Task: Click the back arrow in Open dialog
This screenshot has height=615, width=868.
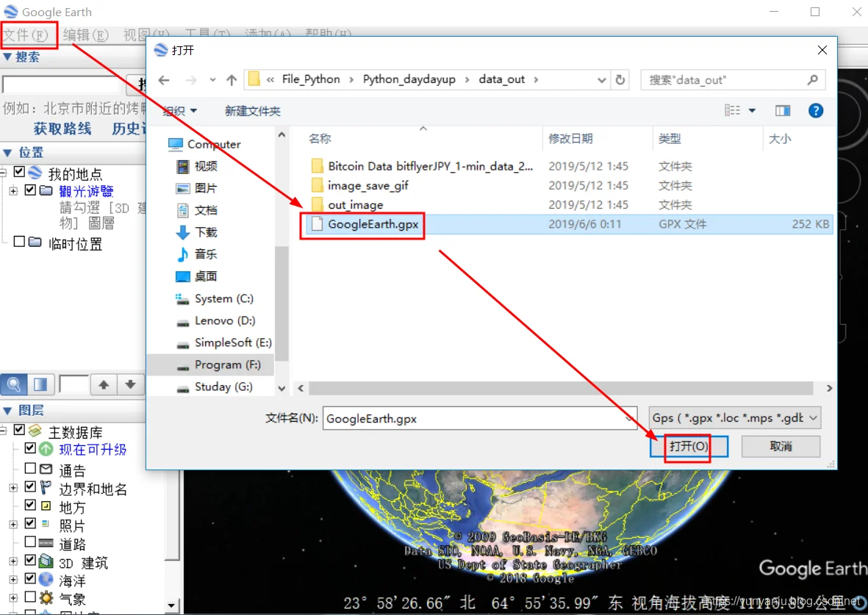Action: click(x=164, y=80)
